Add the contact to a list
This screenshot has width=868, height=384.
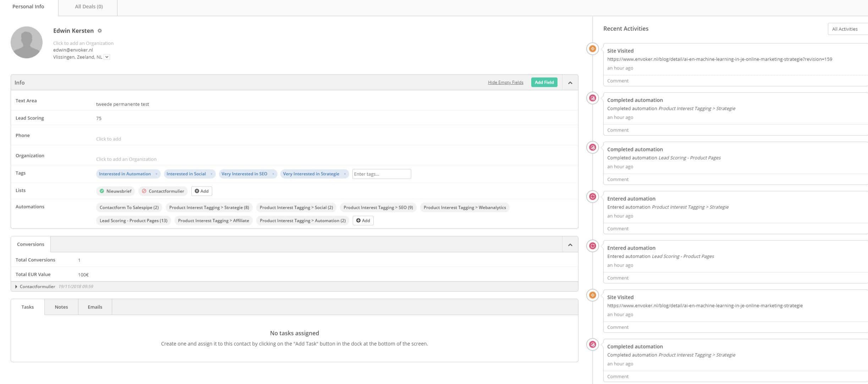tap(202, 191)
